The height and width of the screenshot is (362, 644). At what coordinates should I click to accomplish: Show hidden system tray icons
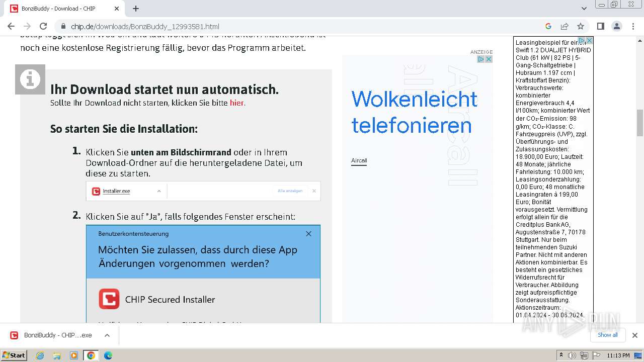tap(561, 355)
